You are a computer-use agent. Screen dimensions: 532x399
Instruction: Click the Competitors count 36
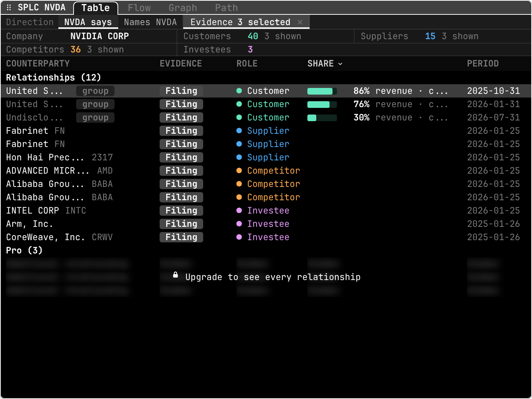(76, 50)
